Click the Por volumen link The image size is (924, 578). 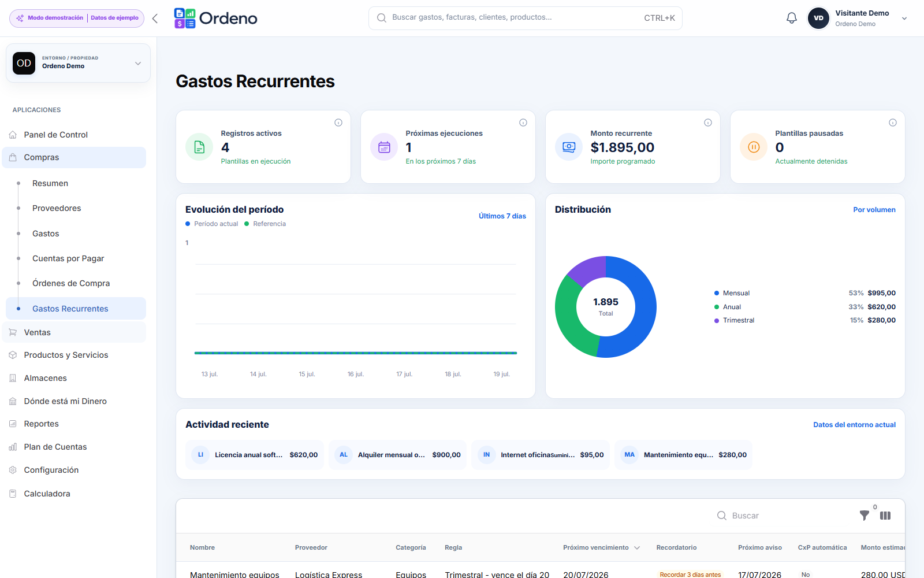pyautogui.click(x=874, y=210)
